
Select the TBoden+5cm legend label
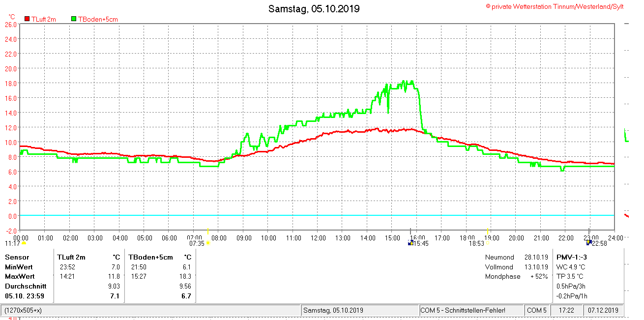tap(98, 19)
